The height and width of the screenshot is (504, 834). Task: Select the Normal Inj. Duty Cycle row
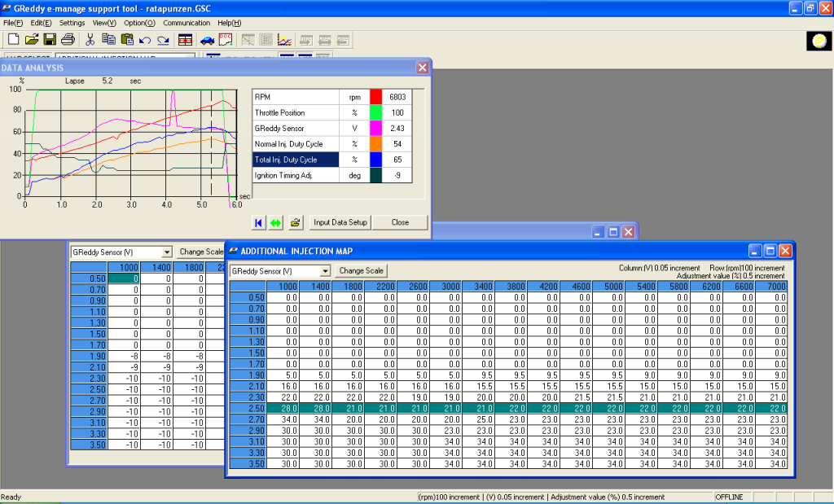tap(332, 144)
